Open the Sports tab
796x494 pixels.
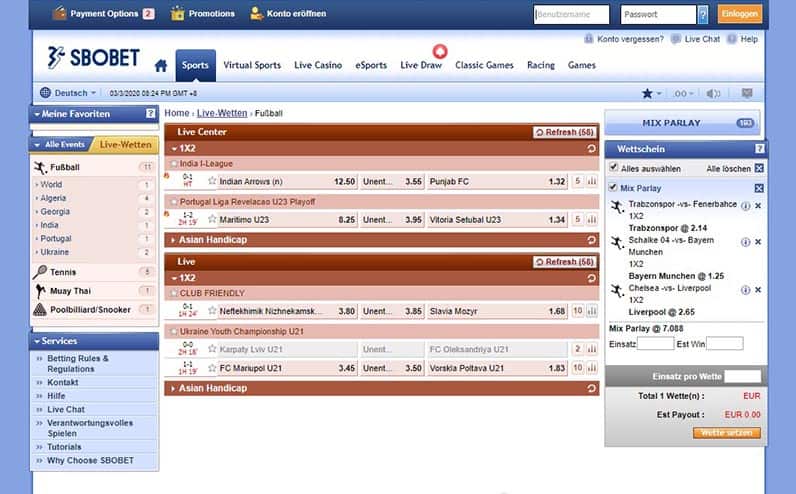click(x=195, y=65)
